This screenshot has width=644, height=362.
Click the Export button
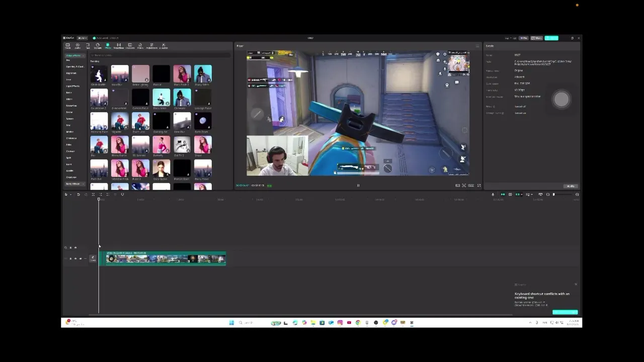tap(551, 38)
